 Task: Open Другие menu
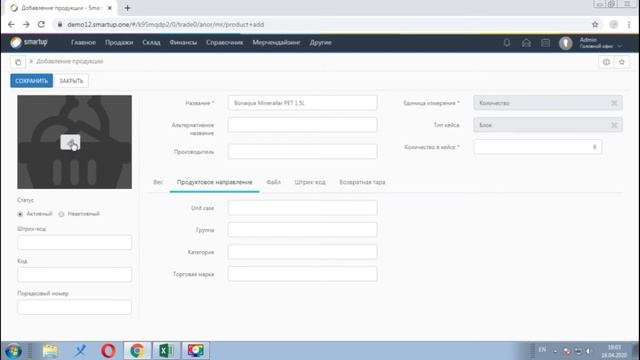pyautogui.click(x=320, y=42)
